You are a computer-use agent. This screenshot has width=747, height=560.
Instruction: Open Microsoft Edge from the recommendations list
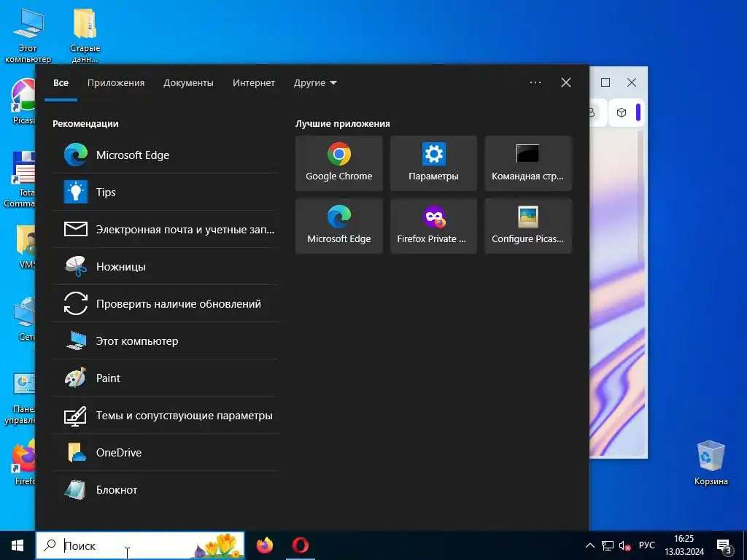(x=166, y=155)
